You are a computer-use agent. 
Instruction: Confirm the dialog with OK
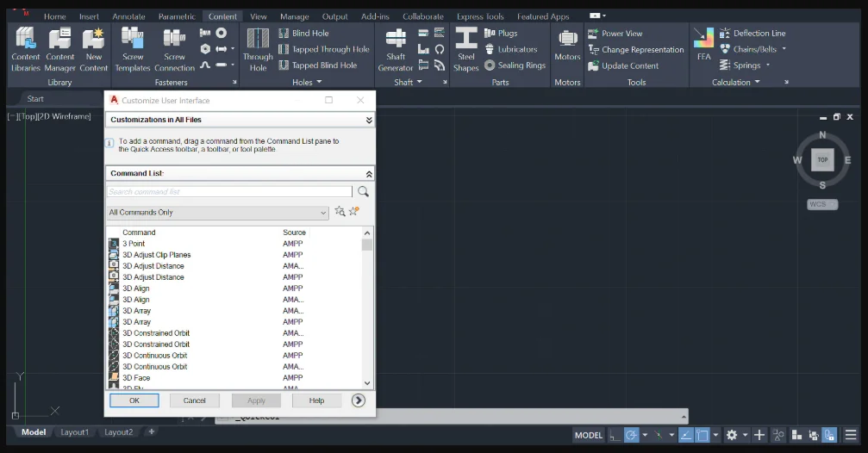pyautogui.click(x=134, y=400)
